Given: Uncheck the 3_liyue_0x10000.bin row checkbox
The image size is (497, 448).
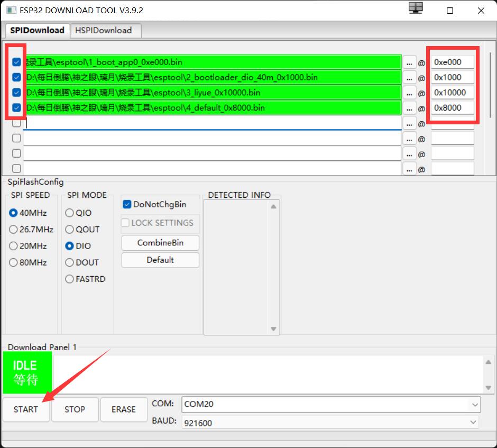Looking at the screenshot, I should 16,92.
